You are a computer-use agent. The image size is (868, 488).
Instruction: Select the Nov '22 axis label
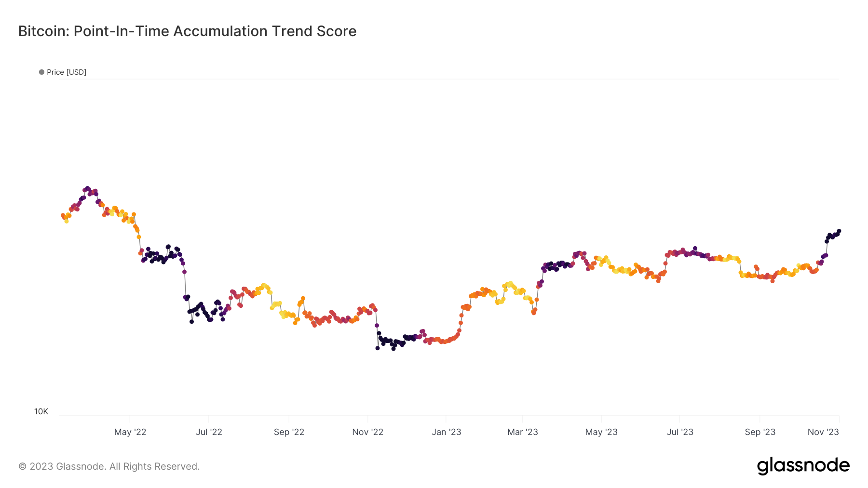pos(367,432)
